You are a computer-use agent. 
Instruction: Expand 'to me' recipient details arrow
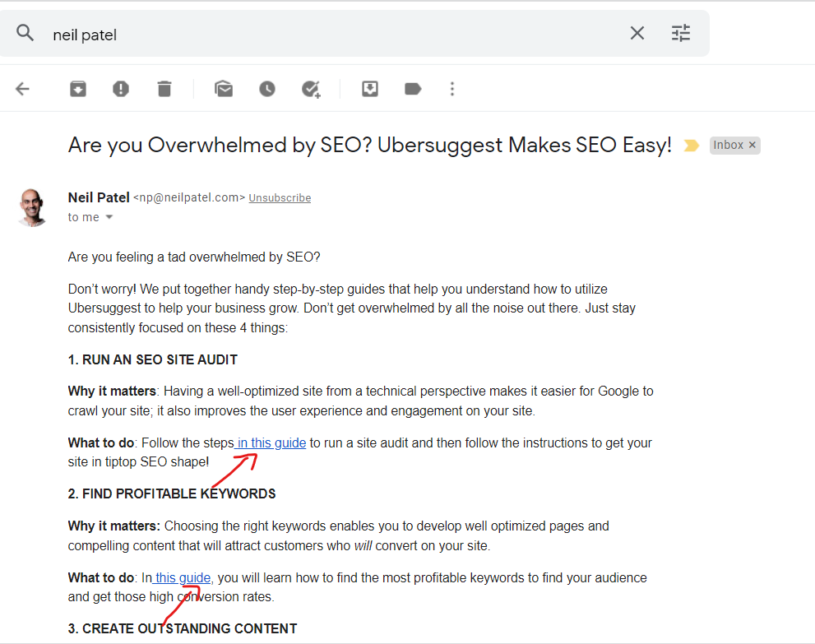pos(109,217)
